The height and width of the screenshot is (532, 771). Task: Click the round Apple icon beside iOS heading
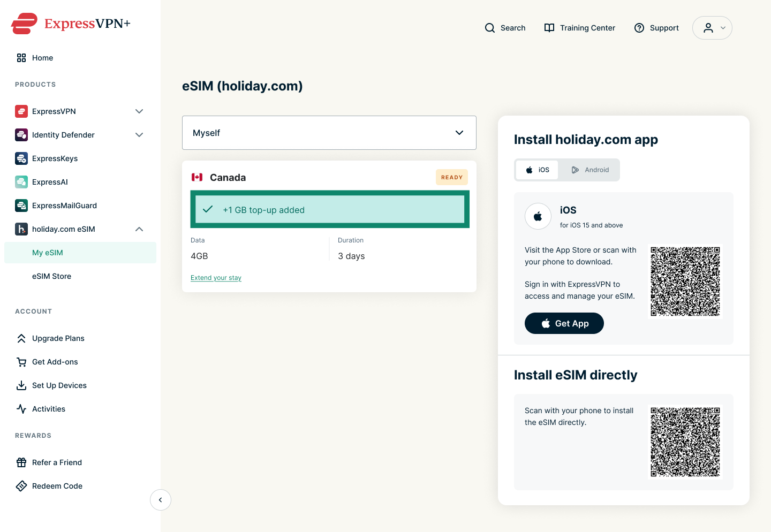coord(538,216)
